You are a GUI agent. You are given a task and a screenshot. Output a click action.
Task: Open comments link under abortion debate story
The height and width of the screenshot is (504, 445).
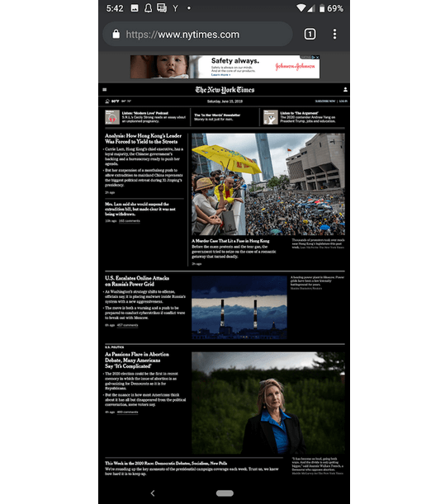click(127, 412)
